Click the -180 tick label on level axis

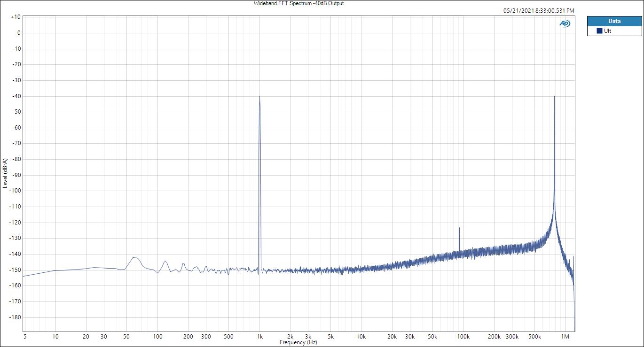pos(15,317)
